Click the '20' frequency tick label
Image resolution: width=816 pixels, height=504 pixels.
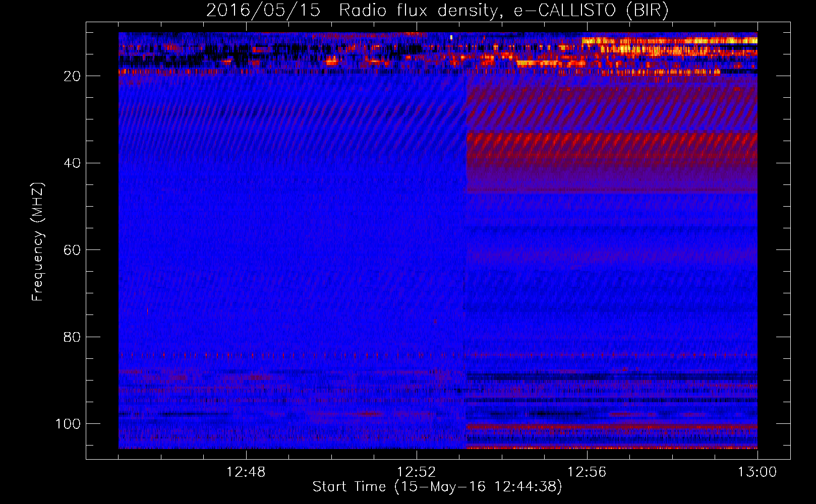(x=72, y=76)
